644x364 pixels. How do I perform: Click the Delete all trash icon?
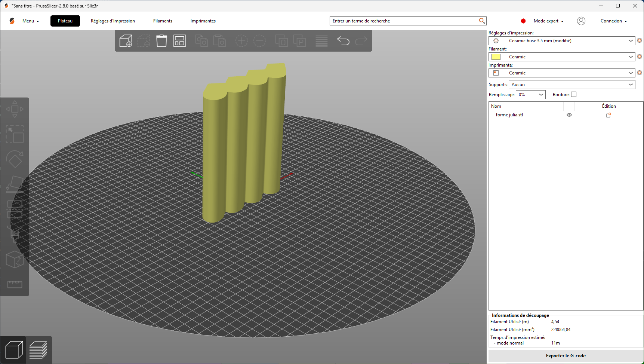pyautogui.click(x=161, y=41)
